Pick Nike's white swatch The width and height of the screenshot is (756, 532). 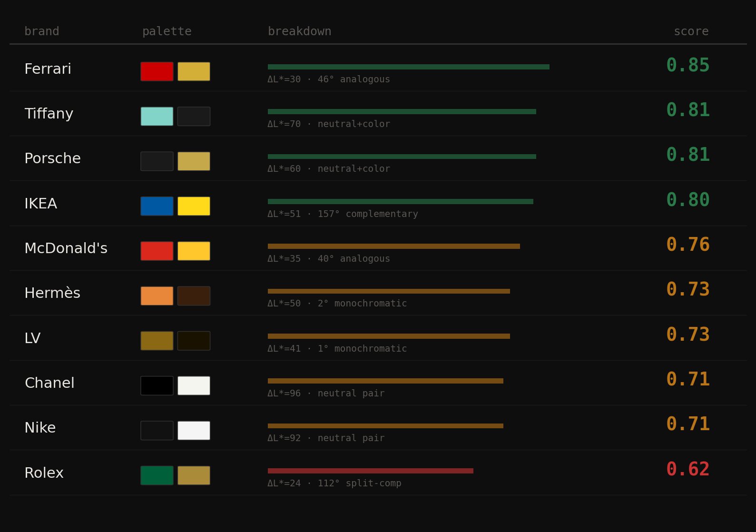coord(194,431)
